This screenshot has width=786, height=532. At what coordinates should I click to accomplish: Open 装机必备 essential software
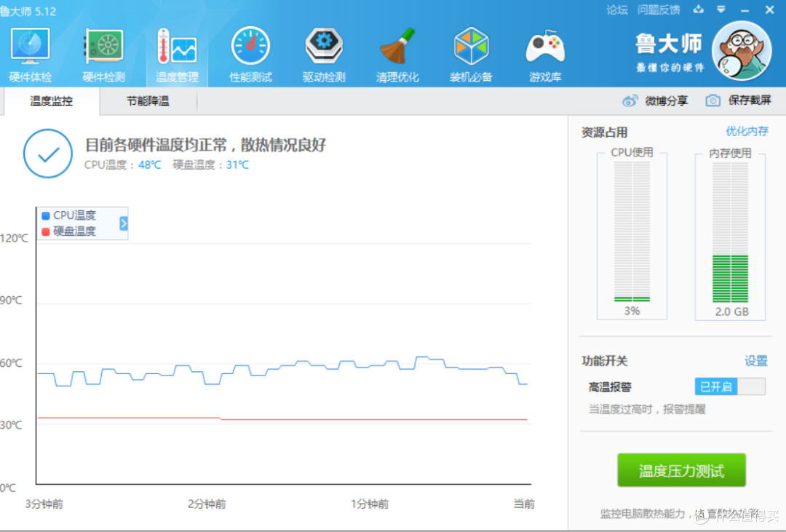471,55
